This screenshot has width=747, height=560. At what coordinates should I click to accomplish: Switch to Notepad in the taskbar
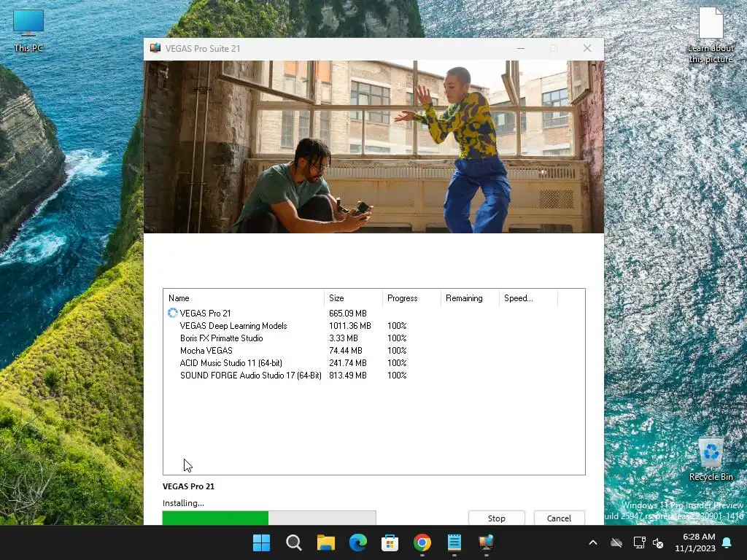[454, 542]
